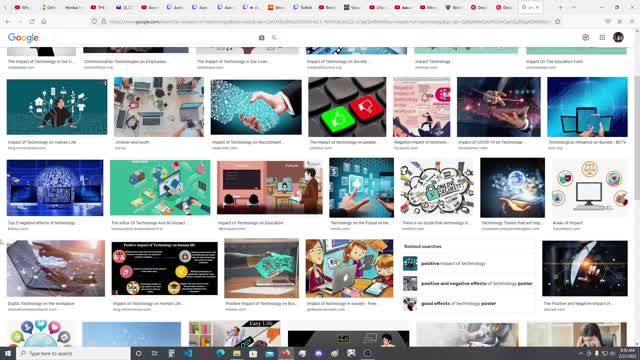This screenshot has width=640, height=360.
Task: Bookmark this page with the star icon
Action: (558, 21)
